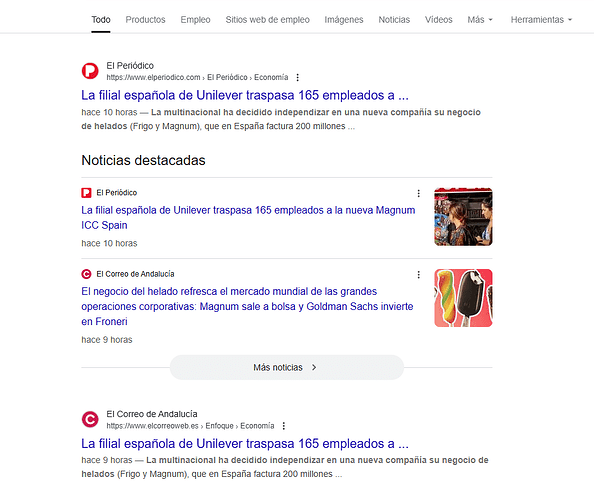The image size is (594, 499).
Task: Select the Productos tab
Action: pyautogui.click(x=145, y=20)
